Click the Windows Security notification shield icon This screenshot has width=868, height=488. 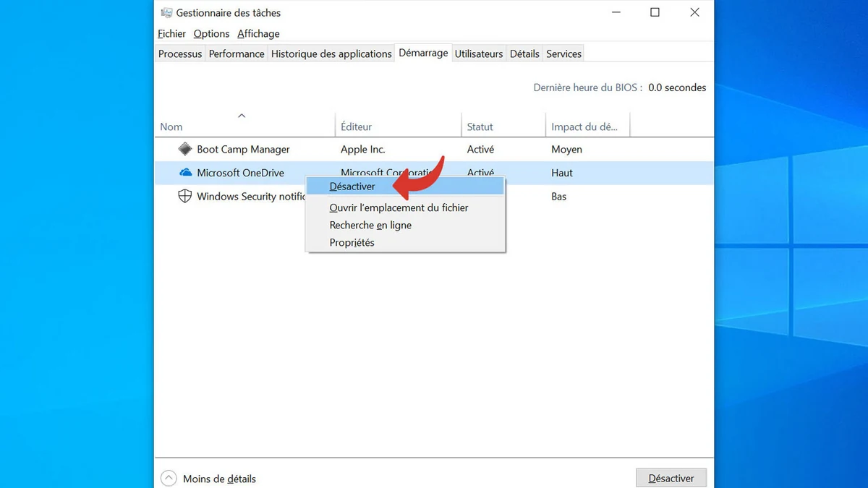click(x=185, y=196)
